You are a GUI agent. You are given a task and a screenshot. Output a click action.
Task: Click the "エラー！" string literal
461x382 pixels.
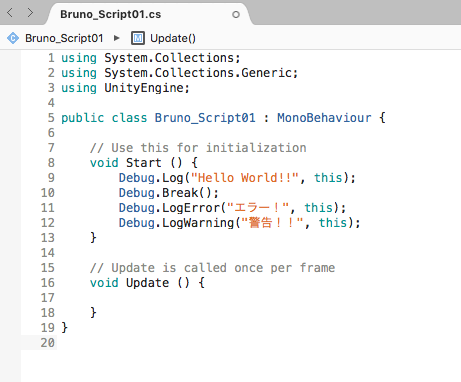coord(258,208)
